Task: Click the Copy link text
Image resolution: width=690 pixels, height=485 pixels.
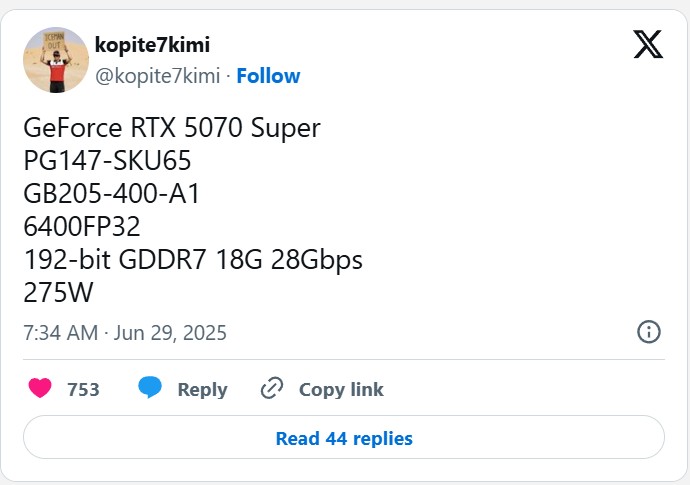Action: click(341, 390)
